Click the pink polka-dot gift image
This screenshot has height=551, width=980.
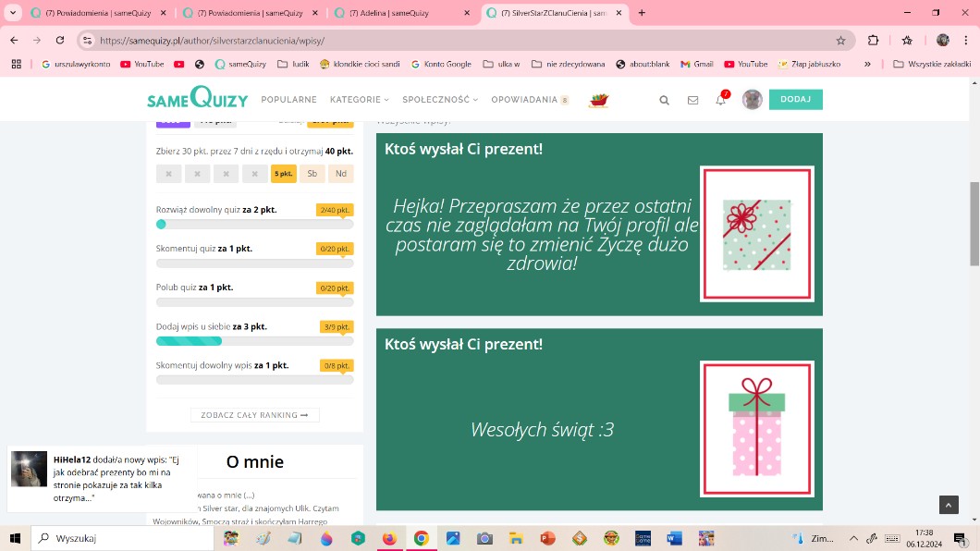[x=756, y=428]
